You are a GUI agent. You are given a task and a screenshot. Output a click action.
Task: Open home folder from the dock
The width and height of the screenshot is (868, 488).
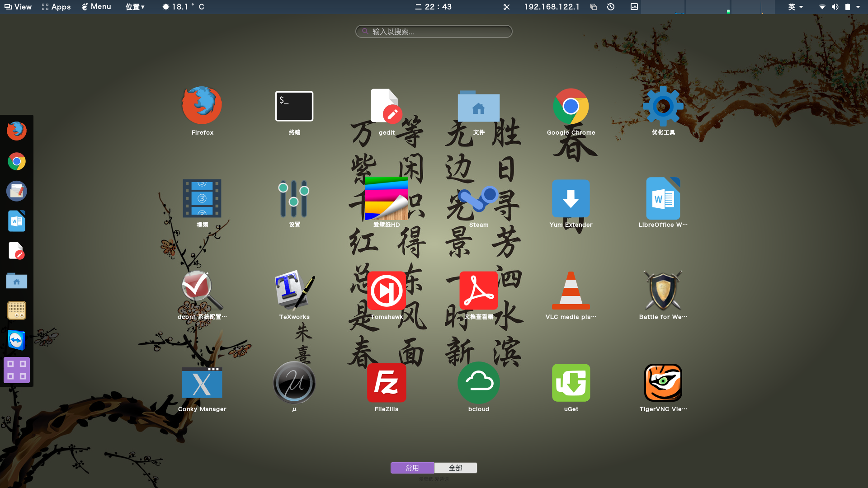coord(17,281)
